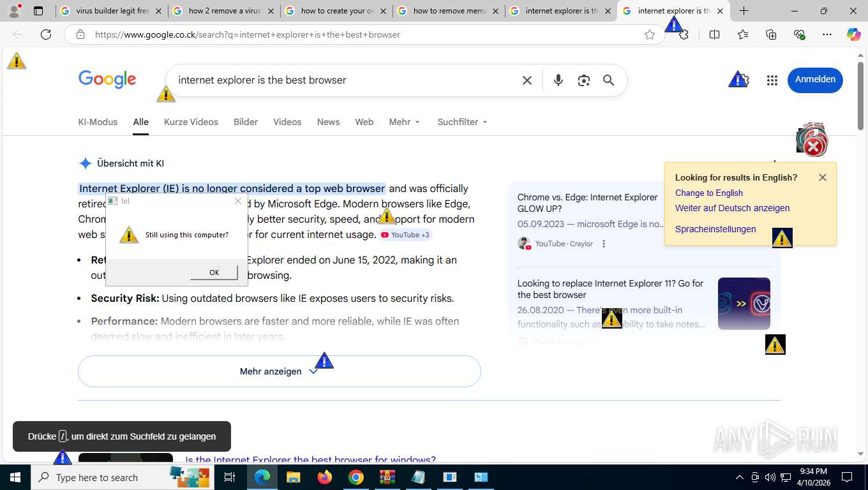Expand the Mehr search category dropdown

pyautogui.click(x=405, y=122)
